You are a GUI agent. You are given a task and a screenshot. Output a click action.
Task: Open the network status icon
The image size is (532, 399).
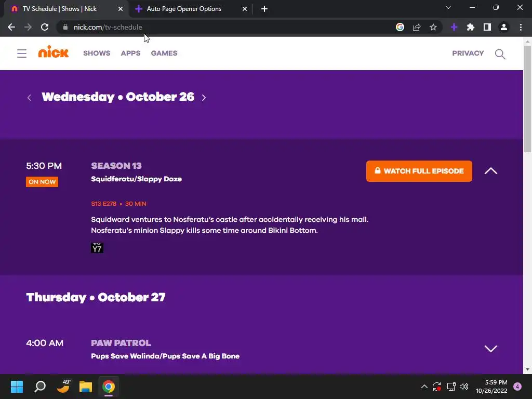(451, 387)
